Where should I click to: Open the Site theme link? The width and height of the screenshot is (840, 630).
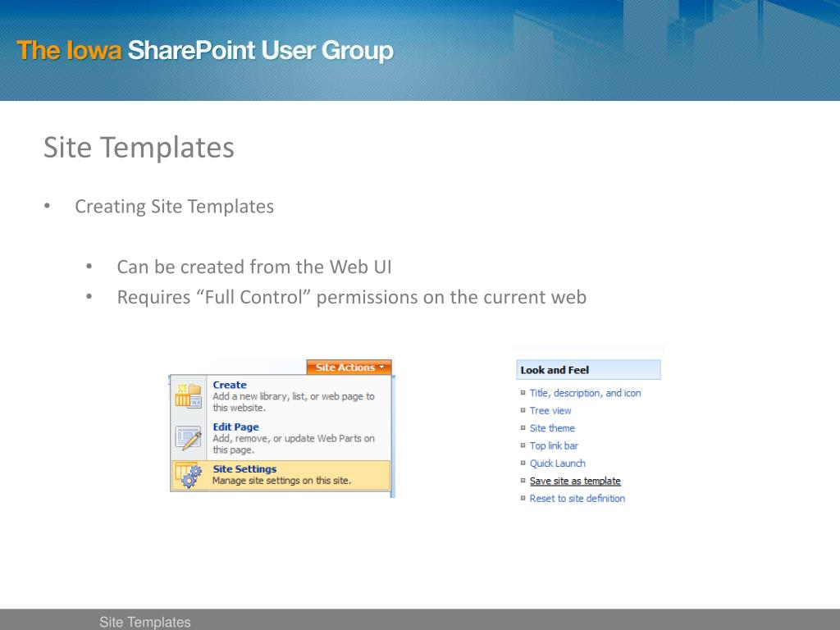[552, 428]
